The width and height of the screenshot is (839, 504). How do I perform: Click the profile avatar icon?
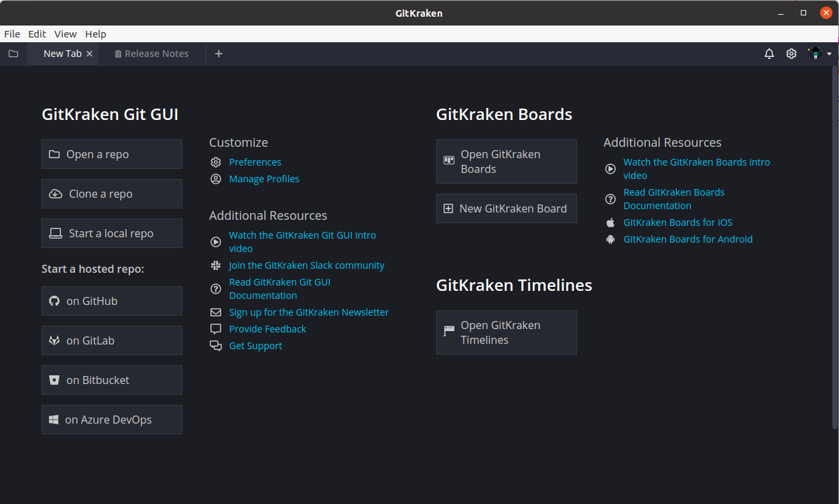coord(815,54)
